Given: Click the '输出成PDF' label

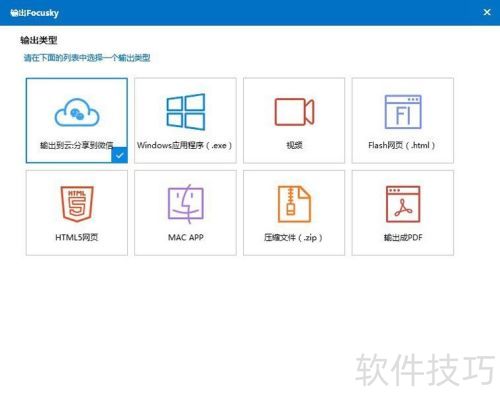Looking at the screenshot, I should (403, 237).
